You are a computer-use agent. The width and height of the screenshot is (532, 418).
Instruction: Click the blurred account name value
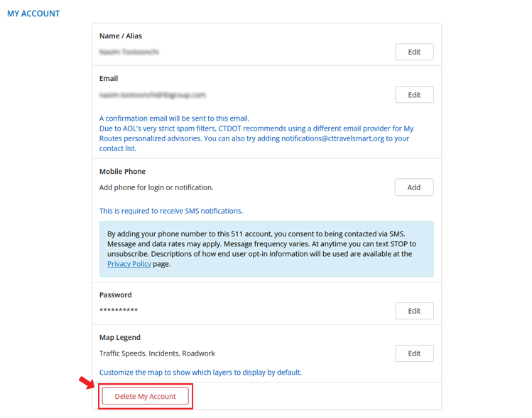pyautogui.click(x=129, y=52)
